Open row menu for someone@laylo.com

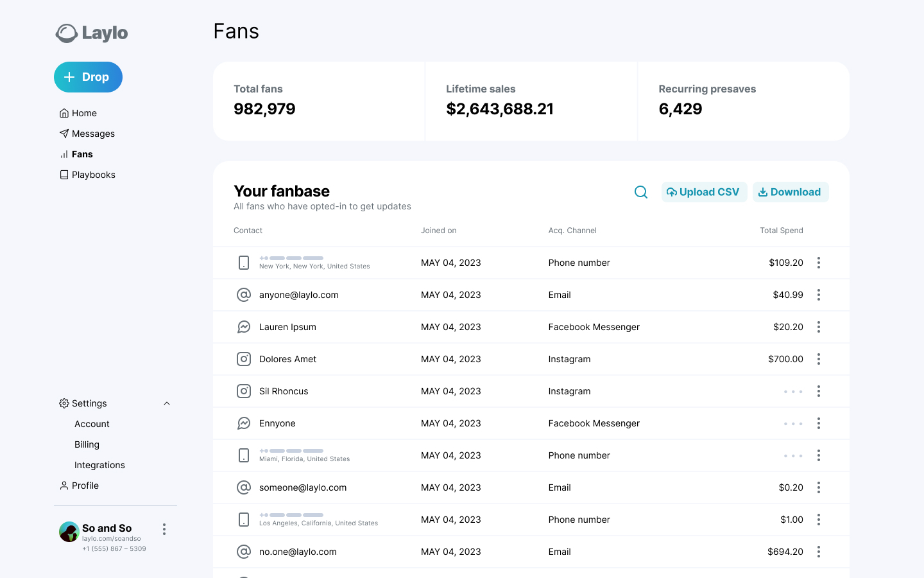click(x=818, y=487)
